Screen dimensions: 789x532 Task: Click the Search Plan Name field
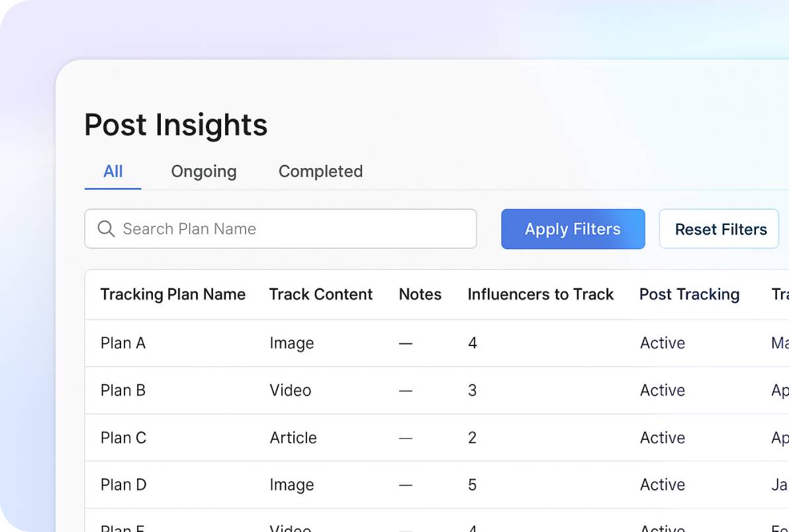point(291,229)
